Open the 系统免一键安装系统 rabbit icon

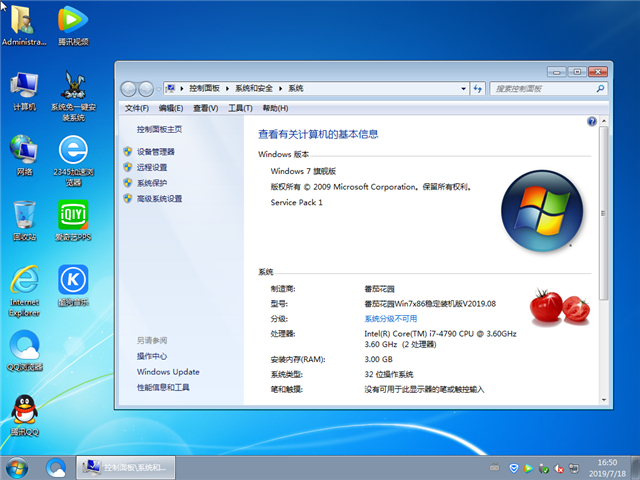[x=73, y=96]
